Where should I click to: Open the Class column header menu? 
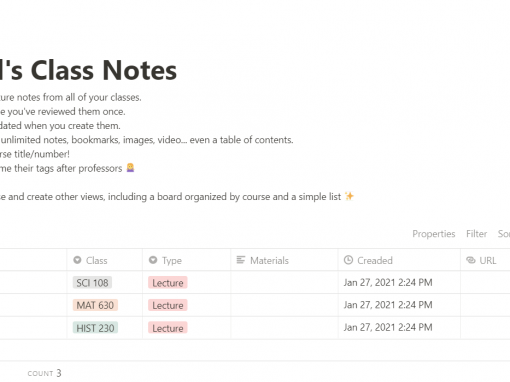tap(105, 260)
